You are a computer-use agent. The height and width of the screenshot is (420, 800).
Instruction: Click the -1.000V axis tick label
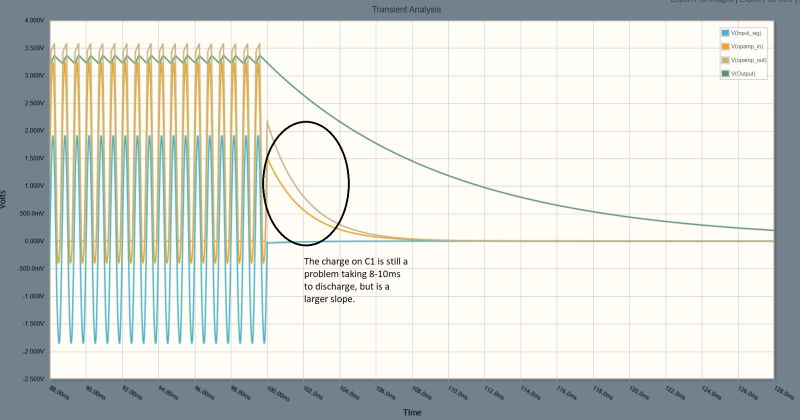(x=34, y=296)
